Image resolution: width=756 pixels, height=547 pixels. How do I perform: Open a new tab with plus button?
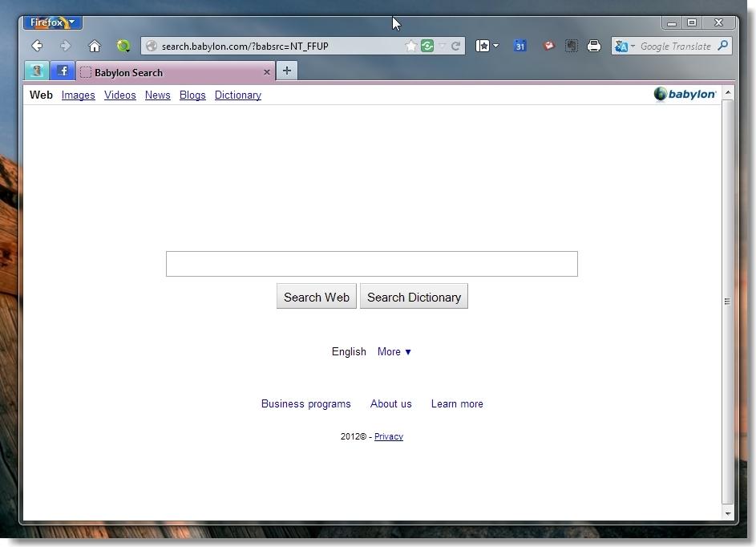click(287, 71)
